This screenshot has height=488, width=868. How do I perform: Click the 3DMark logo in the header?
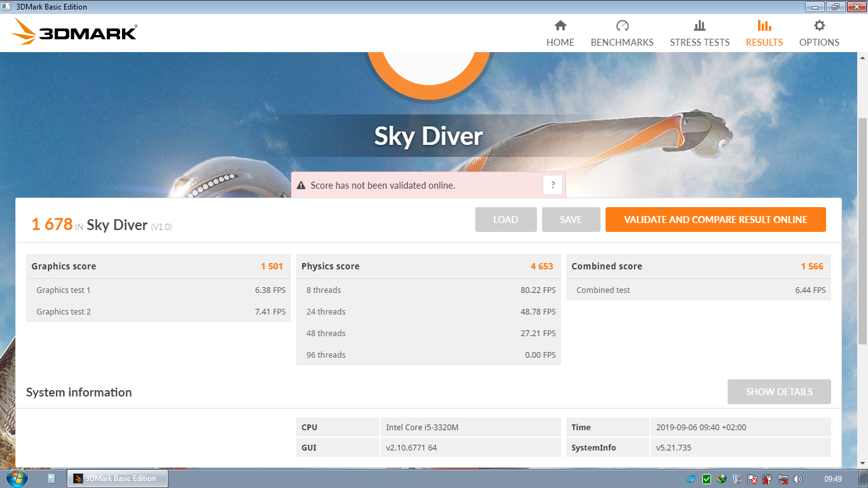pos(74,31)
